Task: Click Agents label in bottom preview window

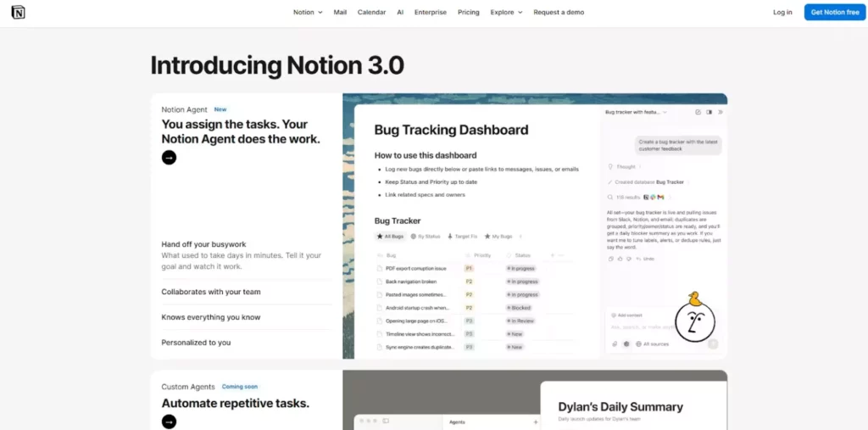Action: (457, 422)
